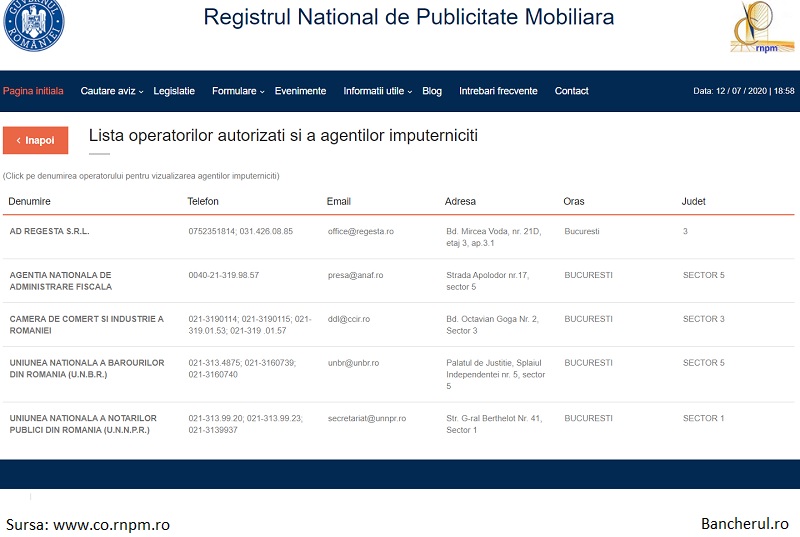The height and width of the screenshot is (537, 800).
Task: Click the Judet column header
Action: [693, 201]
